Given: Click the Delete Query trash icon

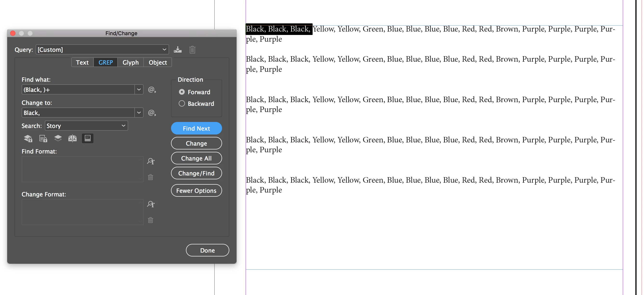Looking at the screenshot, I should [192, 50].
